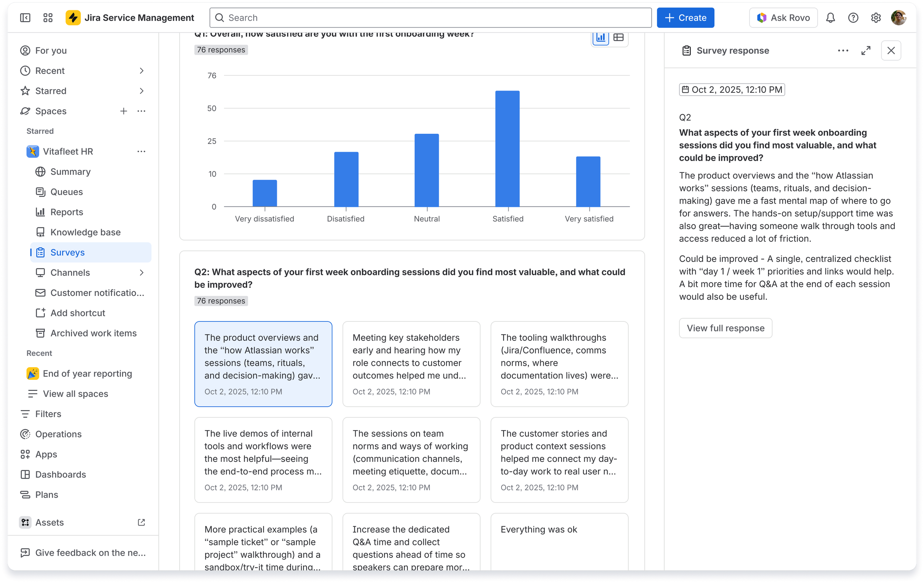Viewport: 924px width, 583px height.
Task: Open the Vitafleet HR space options menu
Action: click(x=141, y=151)
